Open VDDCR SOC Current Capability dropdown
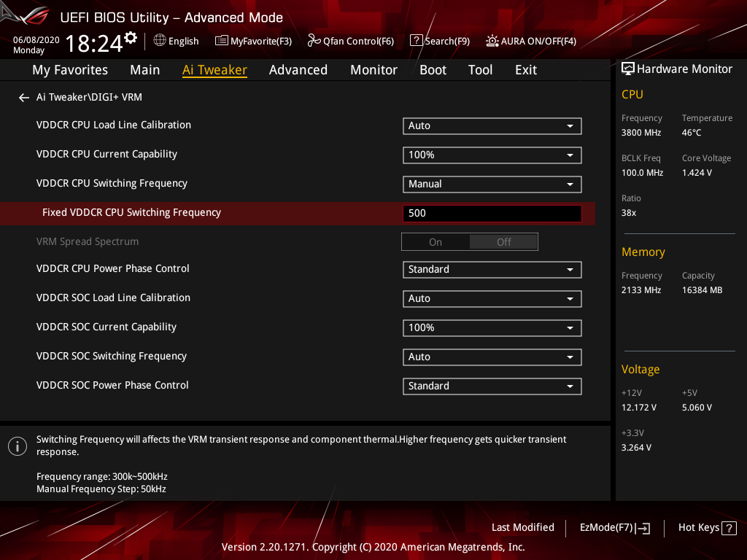Viewport: 747px width, 560px height. pyautogui.click(x=492, y=327)
